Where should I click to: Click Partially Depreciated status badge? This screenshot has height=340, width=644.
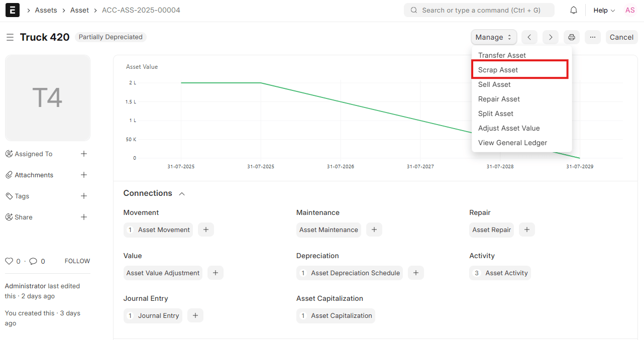click(111, 37)
